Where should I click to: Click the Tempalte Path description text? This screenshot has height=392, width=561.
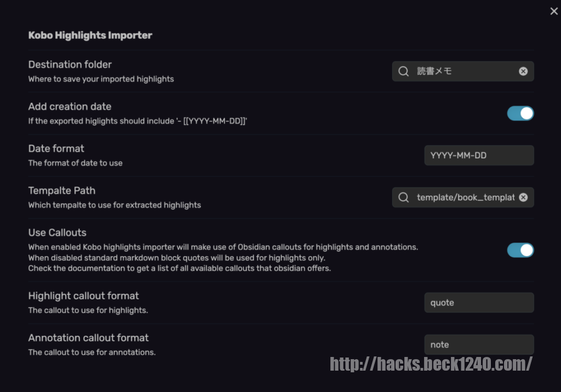115,205
